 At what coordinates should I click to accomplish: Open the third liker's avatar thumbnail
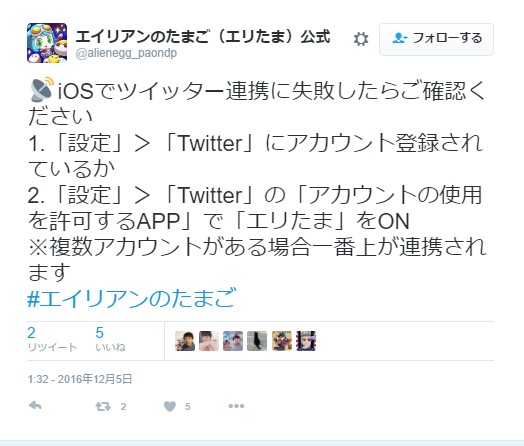[x=233, y=341]
